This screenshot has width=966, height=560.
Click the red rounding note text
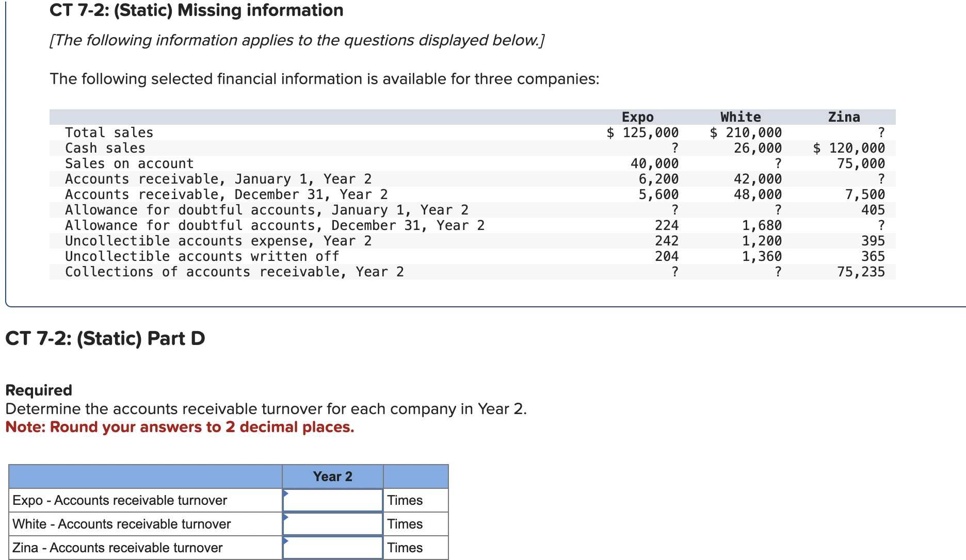tap(180, 427)
